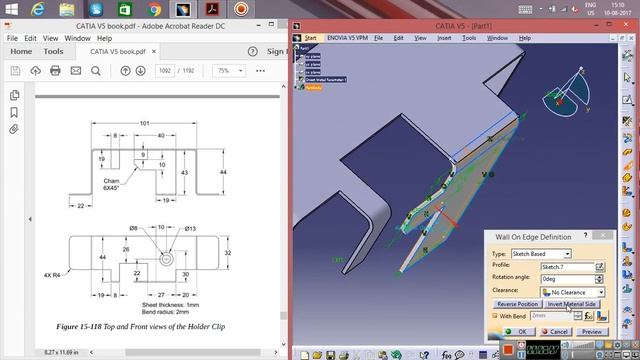Open the Help menu in Acrobat Reader

[104, 38]
